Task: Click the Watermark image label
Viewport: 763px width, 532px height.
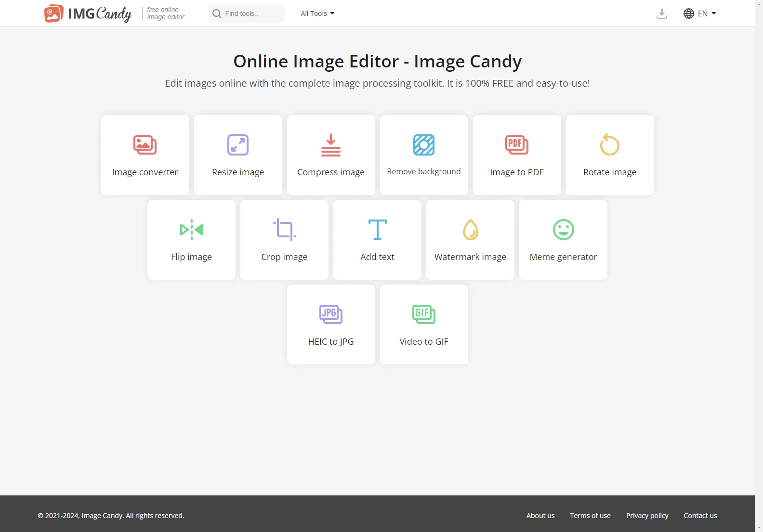Action: click(471, 257)
